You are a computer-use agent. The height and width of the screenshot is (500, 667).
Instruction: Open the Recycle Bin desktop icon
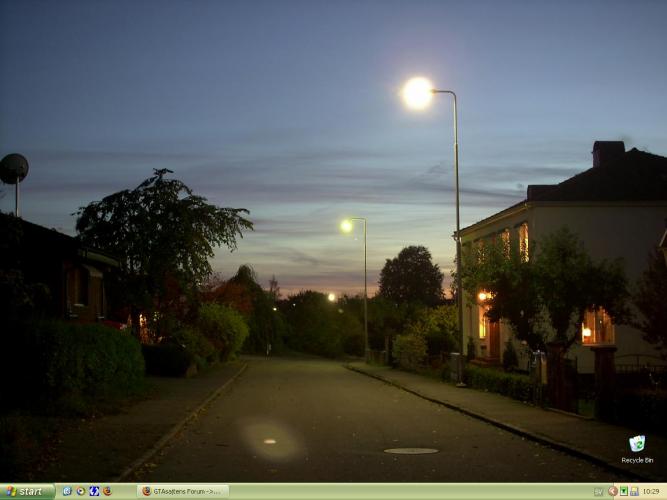point(636,443)
